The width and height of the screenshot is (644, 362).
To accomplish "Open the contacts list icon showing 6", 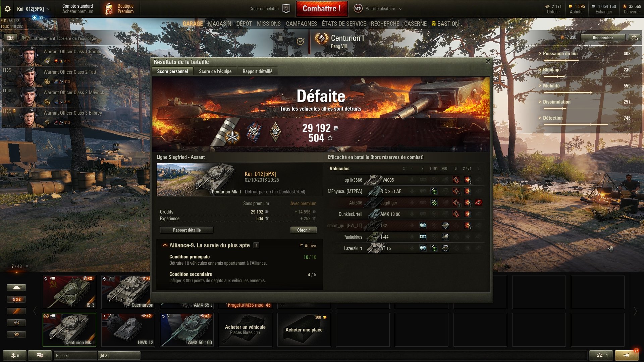I will pyautogui.click(x=15, y=355).
